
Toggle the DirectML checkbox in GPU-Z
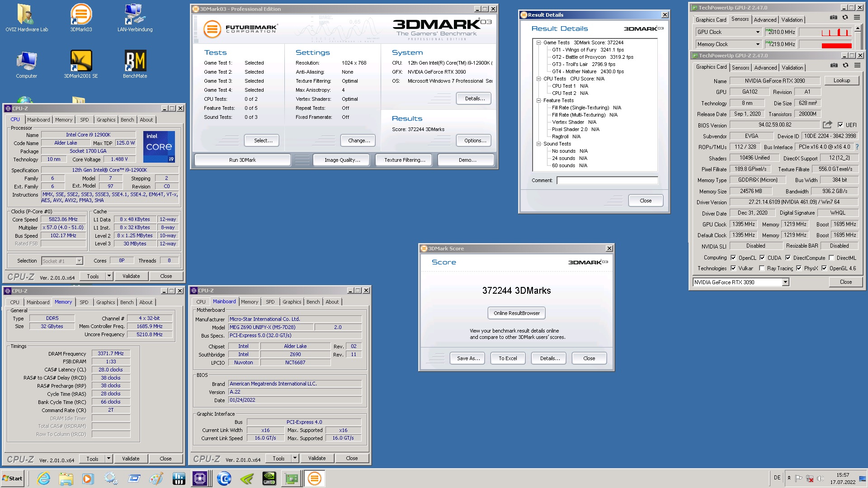coord(831,258)
